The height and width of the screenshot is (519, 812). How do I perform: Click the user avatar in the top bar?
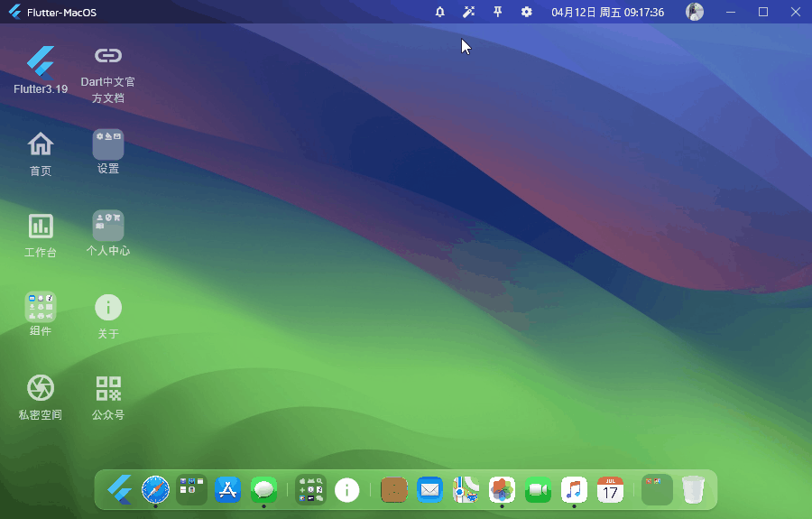pos(695,12)
